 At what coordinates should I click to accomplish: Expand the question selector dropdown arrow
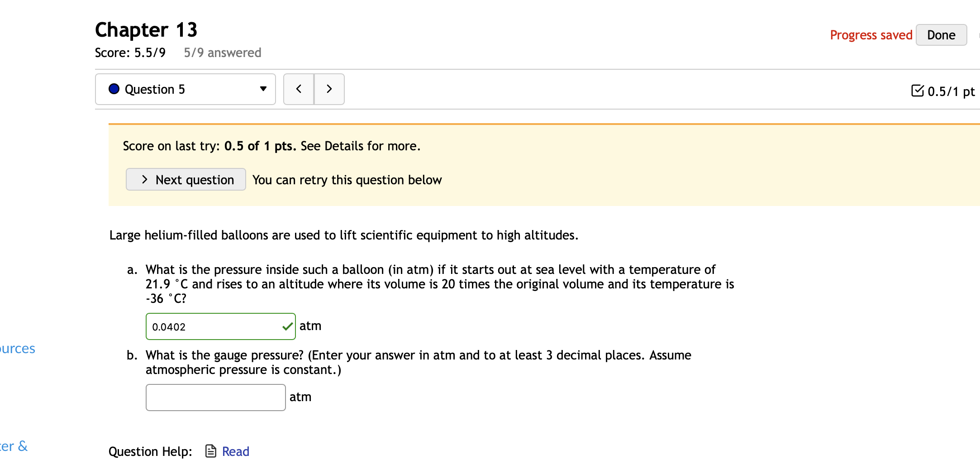(263, 89)
